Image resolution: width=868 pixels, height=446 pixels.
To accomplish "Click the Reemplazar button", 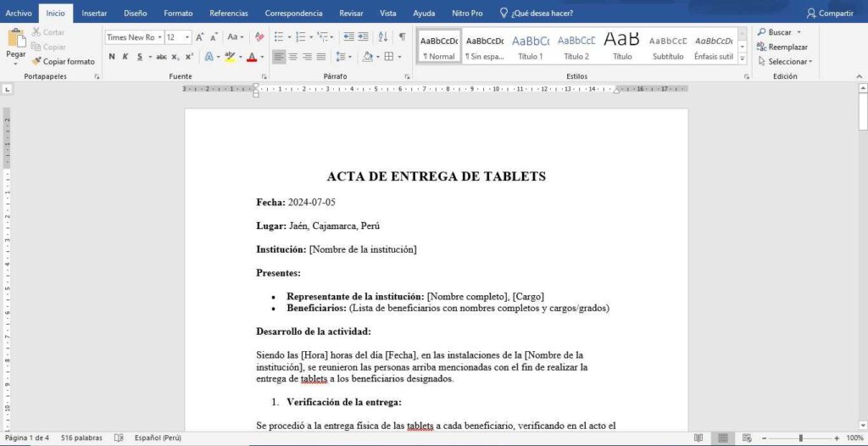I will click(782, 47).
